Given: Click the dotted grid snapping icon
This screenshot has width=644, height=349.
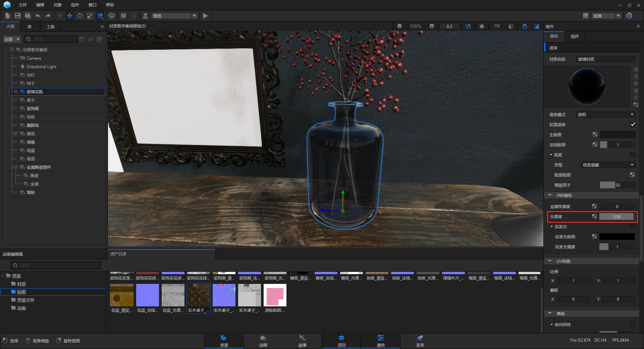Looking at the screenshot, I should tap(133, 16).
